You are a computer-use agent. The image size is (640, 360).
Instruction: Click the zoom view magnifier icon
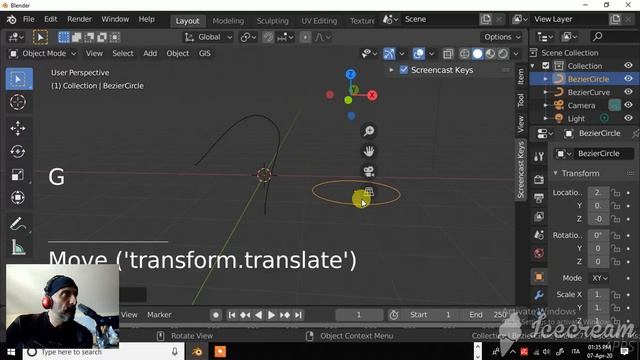pyautogui.click(x=369, y=131)
